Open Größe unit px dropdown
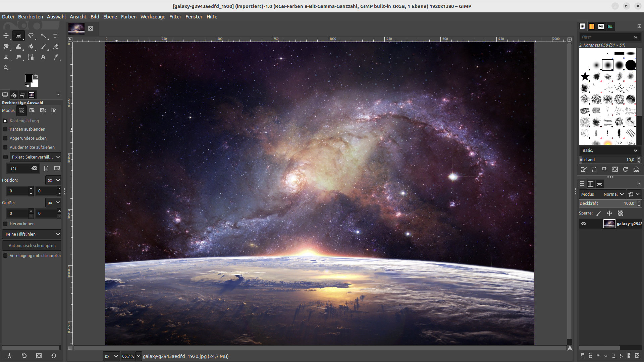The image size is (644, 362). [x=53, y=203]
